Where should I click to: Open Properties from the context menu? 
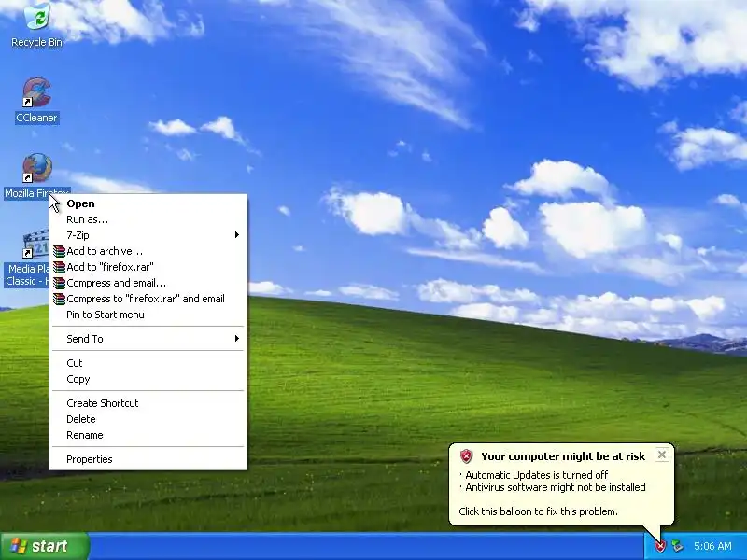(148, 459)
